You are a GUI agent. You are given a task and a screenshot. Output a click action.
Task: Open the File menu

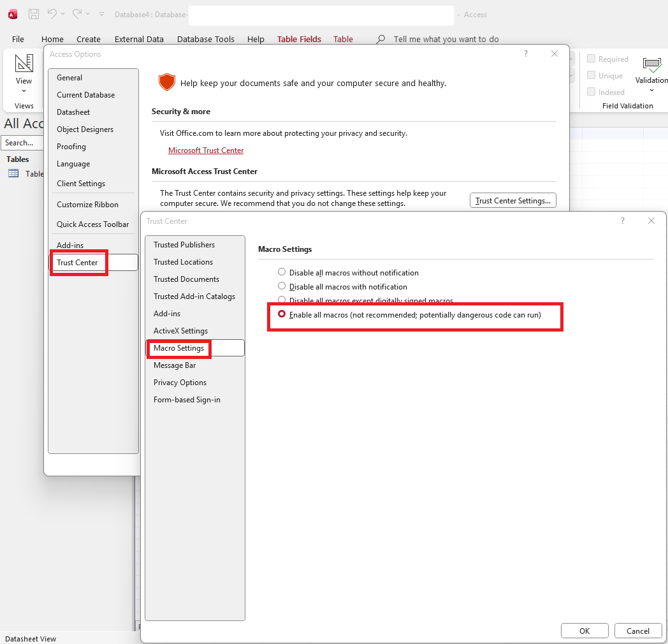(x=18, y=39)
